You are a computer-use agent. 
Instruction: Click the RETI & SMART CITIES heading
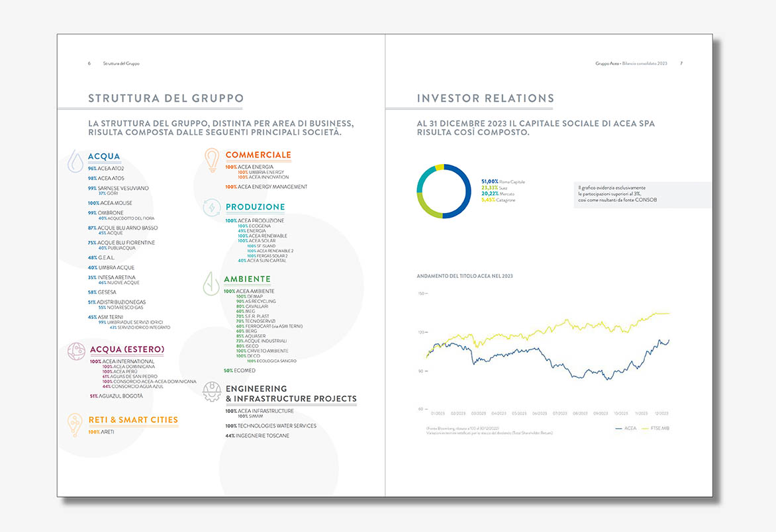(x=133, y=420)
